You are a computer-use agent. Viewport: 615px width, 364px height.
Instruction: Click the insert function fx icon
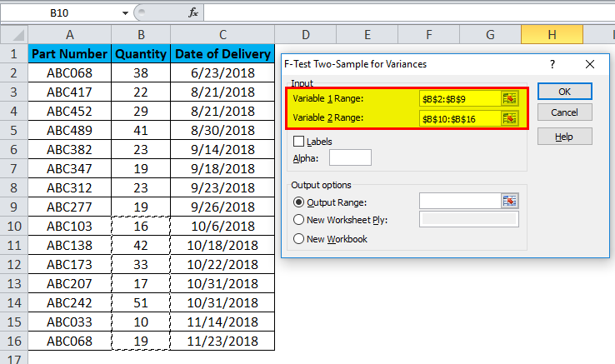point(193,12)
